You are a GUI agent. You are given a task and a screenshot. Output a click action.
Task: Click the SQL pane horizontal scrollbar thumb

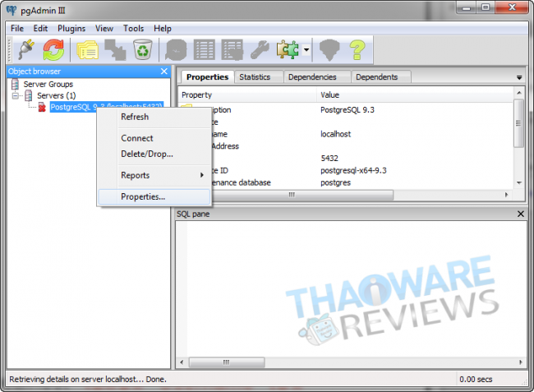pyautogui.click(x=227, y=362)
